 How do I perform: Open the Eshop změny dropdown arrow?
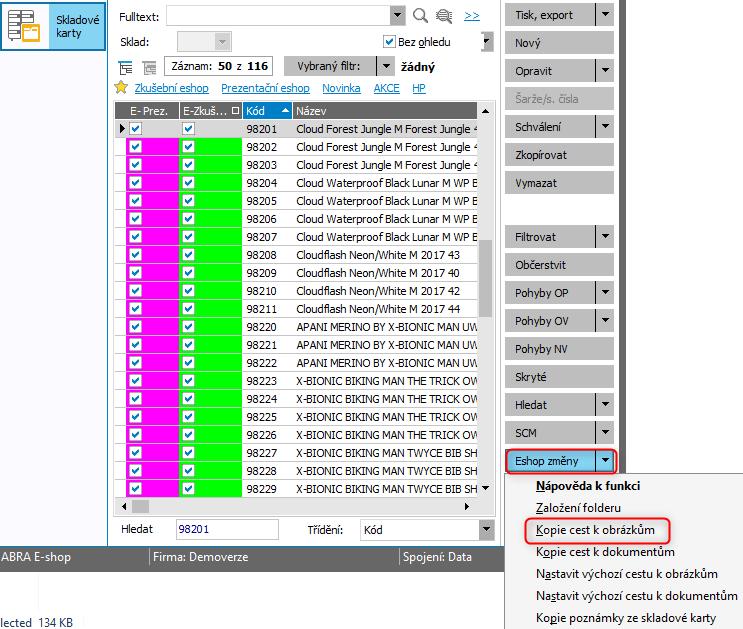[605, 460]
